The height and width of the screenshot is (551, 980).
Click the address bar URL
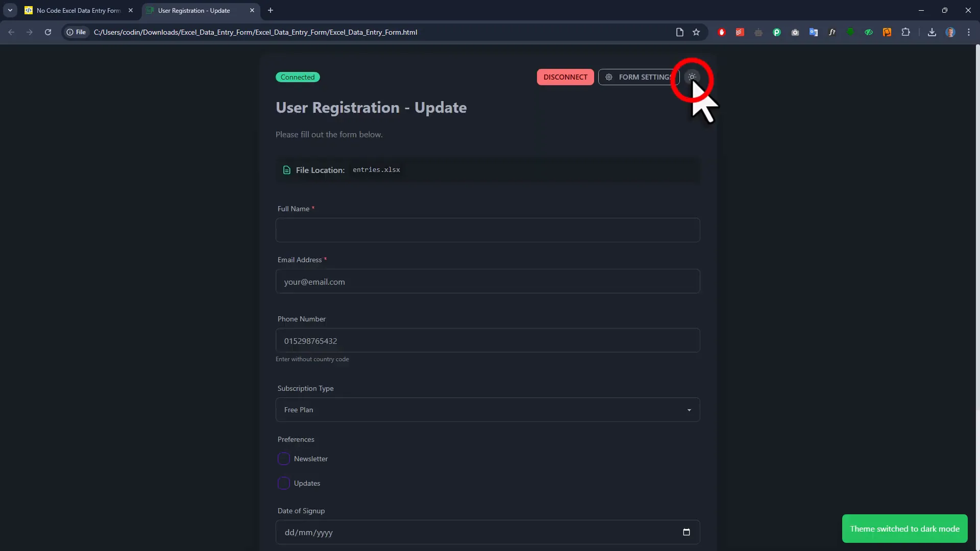255,32
